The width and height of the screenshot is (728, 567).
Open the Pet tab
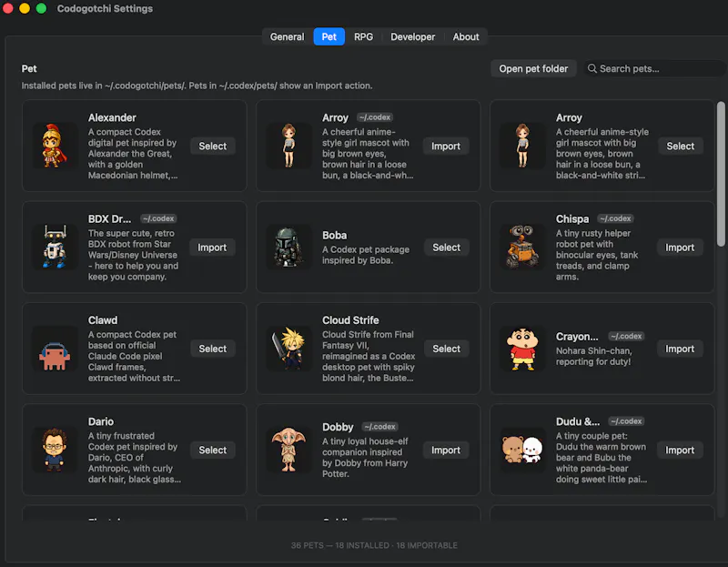coord(329,36)
